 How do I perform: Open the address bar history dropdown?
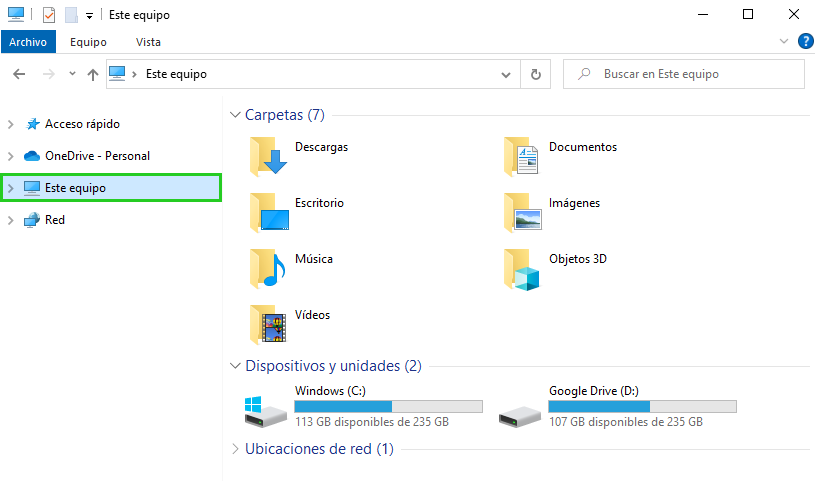(x=506, y=75)
